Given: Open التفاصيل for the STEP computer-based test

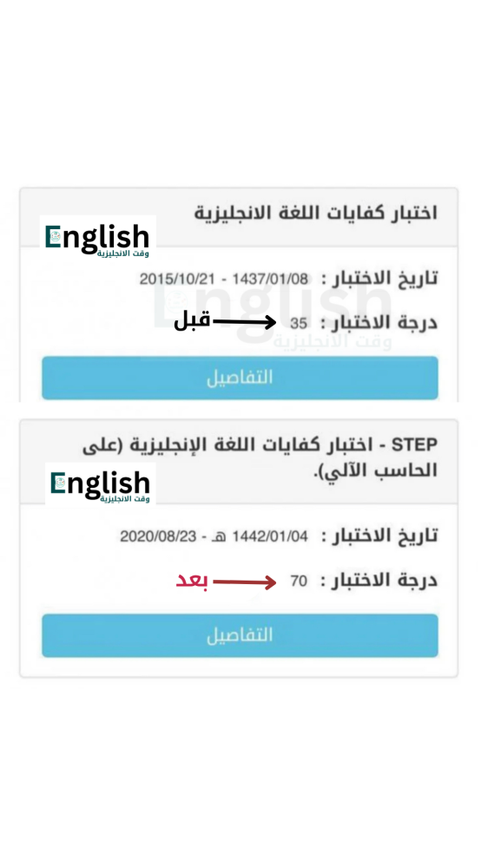Looking at the screenshot, I should pyautogui.click(x=240, y=635).
